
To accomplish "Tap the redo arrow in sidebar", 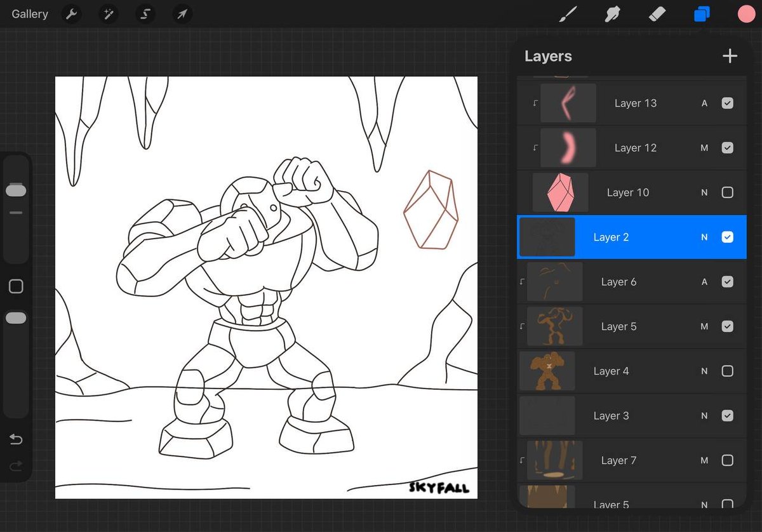I will (16, 467).
